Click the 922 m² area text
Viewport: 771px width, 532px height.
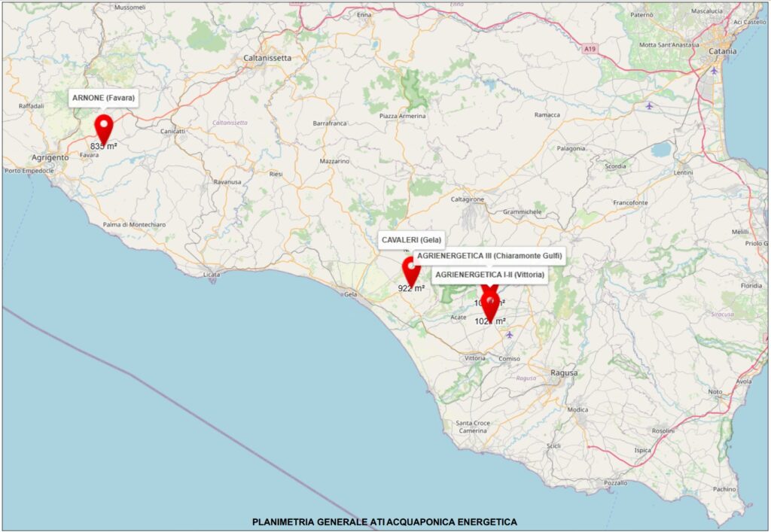tap(411, 288)
